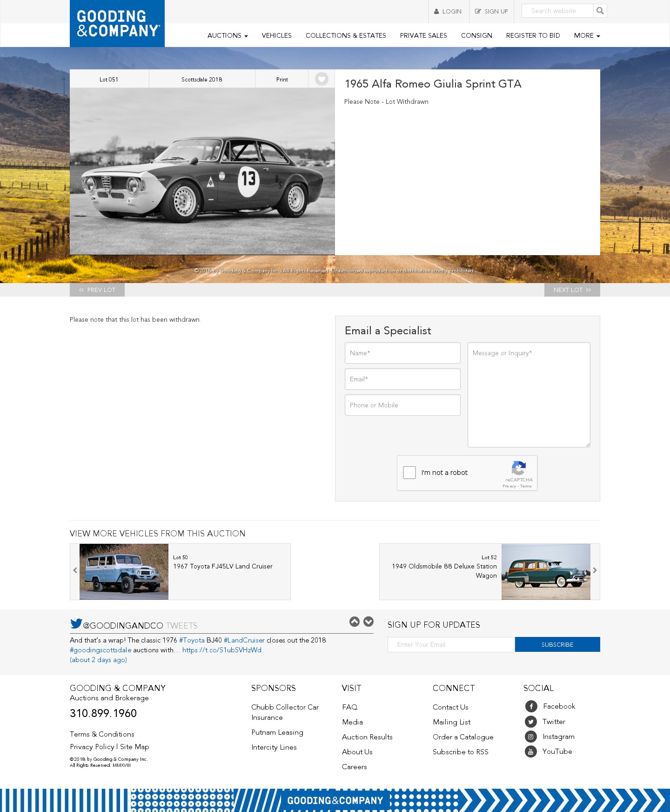Open Toyota FJ45LV Land Cruiser thumbnail
The height and width of the screenshot is (812, 670).
[x=124, y=572]
